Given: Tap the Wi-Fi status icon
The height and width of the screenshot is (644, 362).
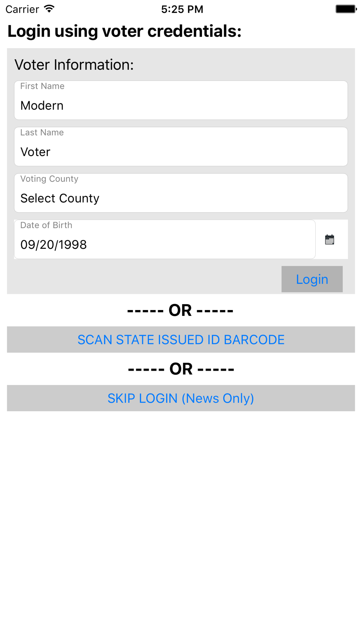Looking at the screenshot, I should tap(49, 9).
